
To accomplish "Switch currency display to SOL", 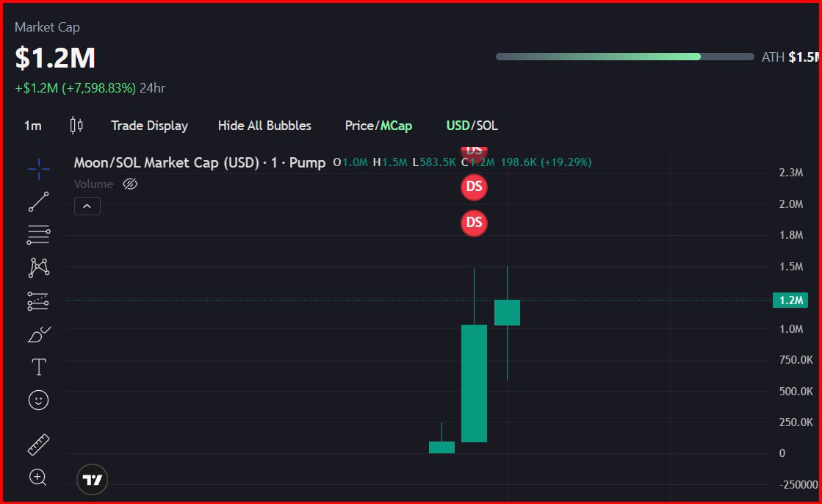I will [486, 126].
